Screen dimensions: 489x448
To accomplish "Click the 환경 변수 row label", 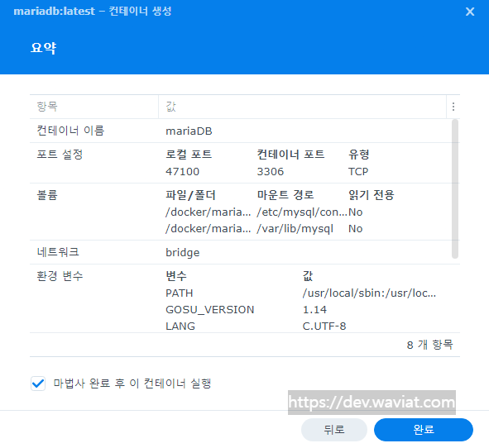I will [60, 276].
